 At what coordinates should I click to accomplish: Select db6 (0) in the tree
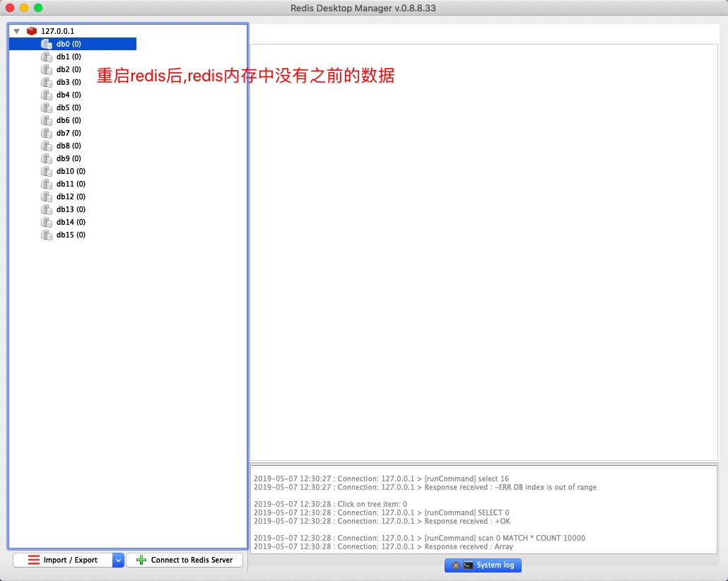pyautogui.click(x=69, y=120)
